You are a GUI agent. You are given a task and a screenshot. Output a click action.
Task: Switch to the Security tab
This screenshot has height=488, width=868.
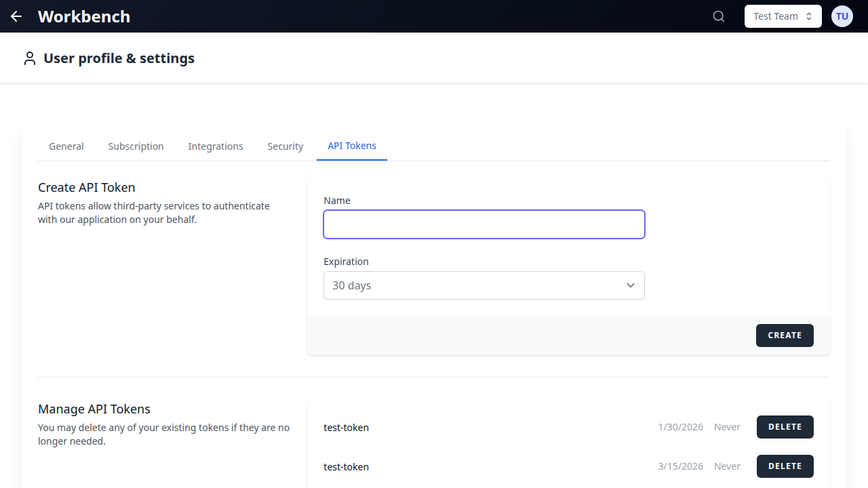(285, 146)
